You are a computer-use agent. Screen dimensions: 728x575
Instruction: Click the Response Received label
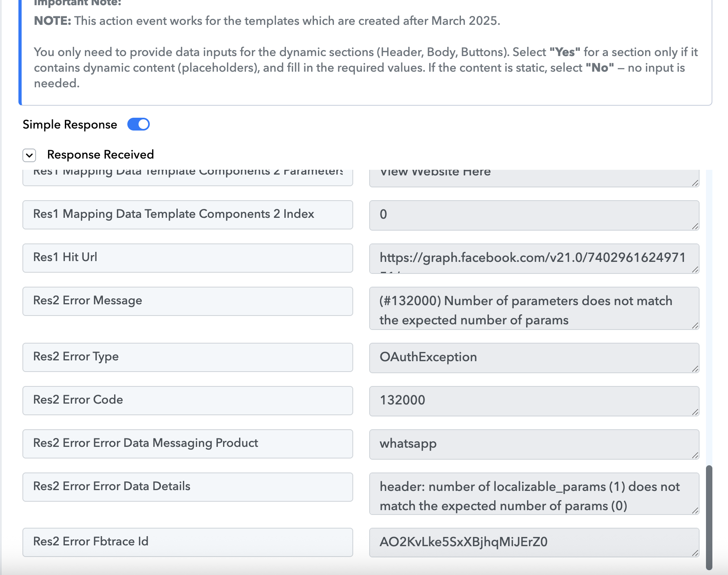click(101, 155)
